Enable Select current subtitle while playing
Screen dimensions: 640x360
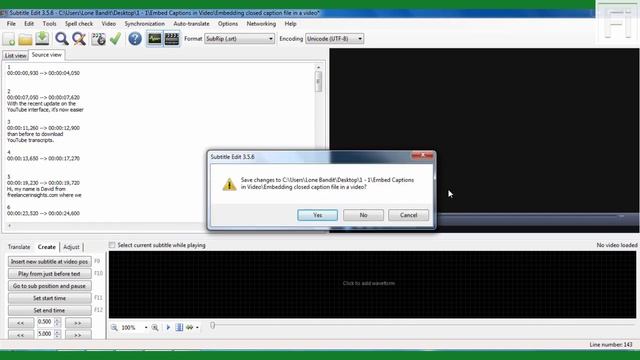(112, 245)
